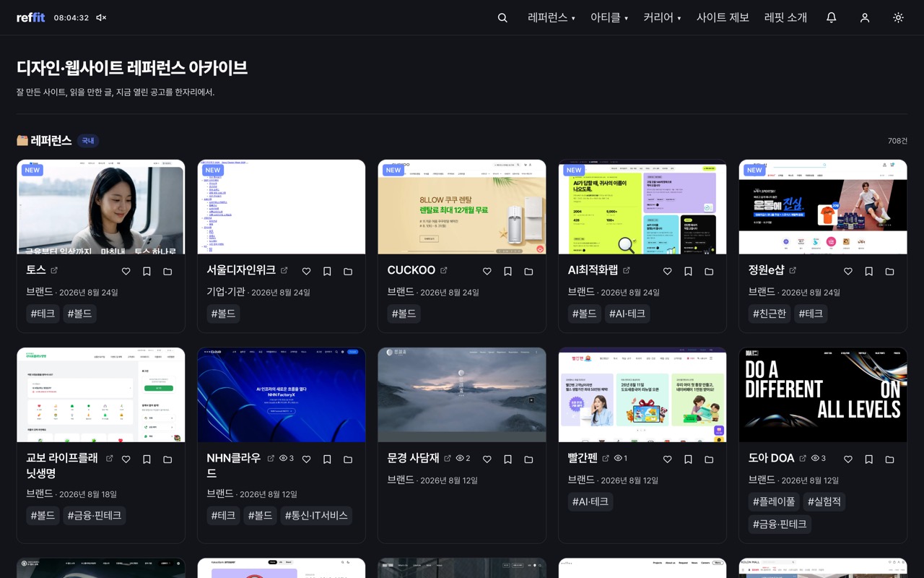Like the 도아 DOA card
Screen dimensions: 924x578
[x=847, y=460]
